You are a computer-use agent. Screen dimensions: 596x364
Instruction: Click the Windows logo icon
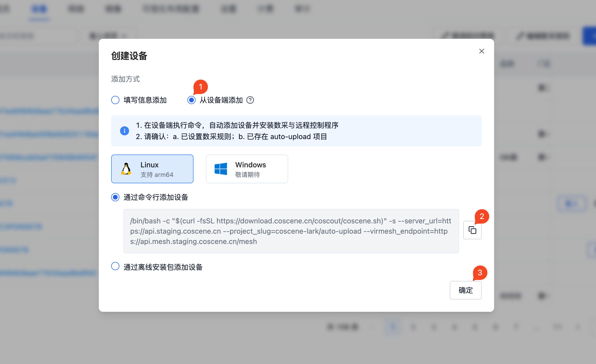[x=221, y=169]
